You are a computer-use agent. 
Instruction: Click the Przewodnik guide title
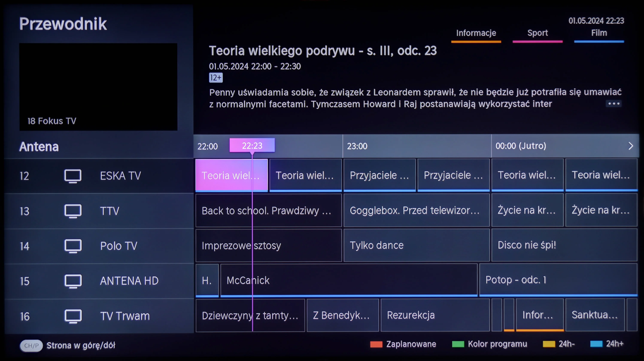point(63,24)
